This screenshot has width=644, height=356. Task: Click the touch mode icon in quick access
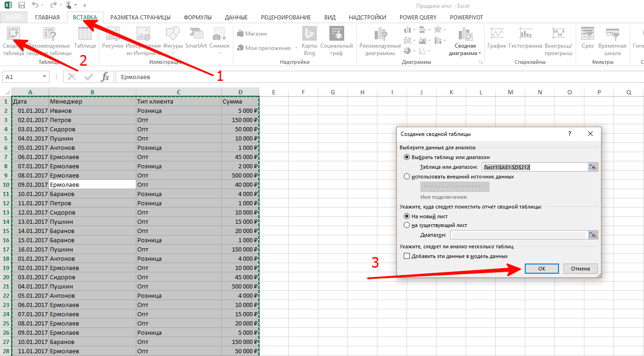tap(68, 6)
